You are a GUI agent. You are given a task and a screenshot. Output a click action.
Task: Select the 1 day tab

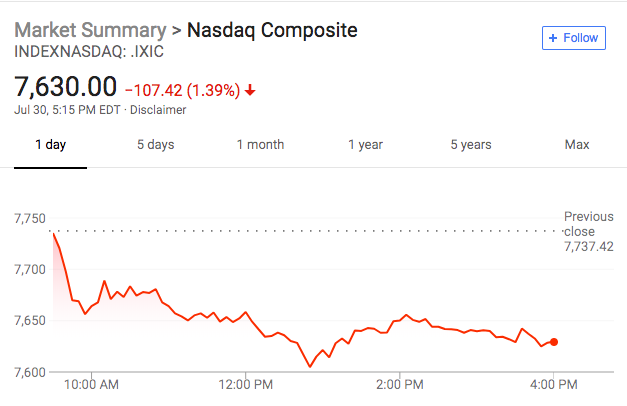pos(50,145)
